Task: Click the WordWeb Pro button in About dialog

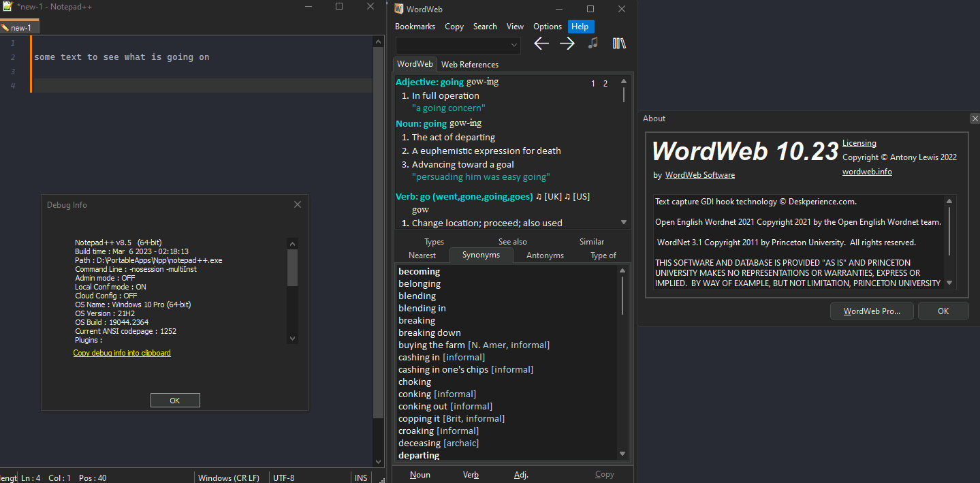Action: (x=872, y=311)
